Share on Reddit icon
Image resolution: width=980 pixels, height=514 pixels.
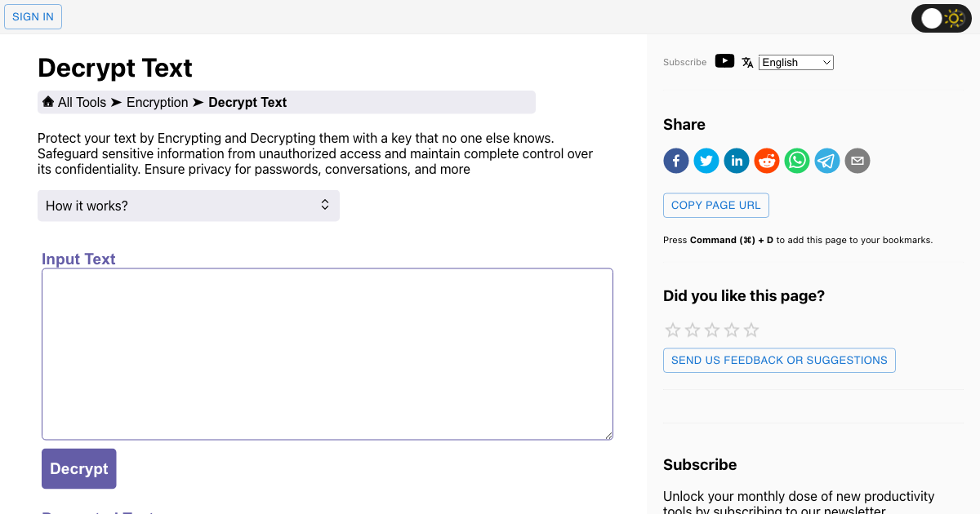(767, 161)
